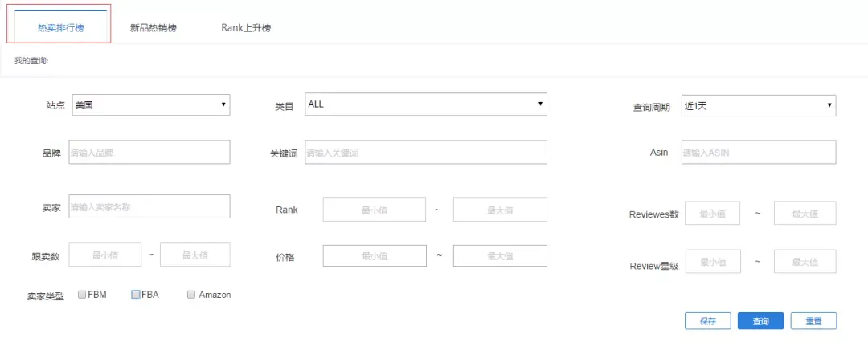Image resolution: width=868 pixels, height=342 pixels.
Task: Focus the Rank 最小值 input box
Action: (375, 210)
